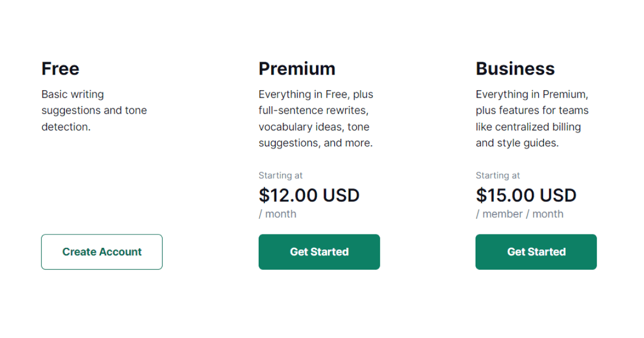This screenshot has height=338, width=644.
Task: Click "and style guides." line in Business
Action: 517,143
